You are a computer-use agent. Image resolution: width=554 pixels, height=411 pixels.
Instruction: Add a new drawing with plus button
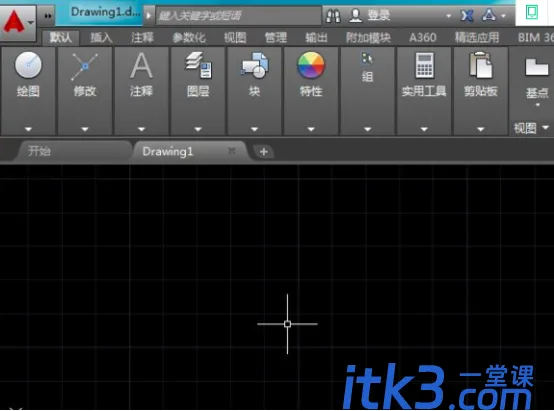(x=264, y=152)
